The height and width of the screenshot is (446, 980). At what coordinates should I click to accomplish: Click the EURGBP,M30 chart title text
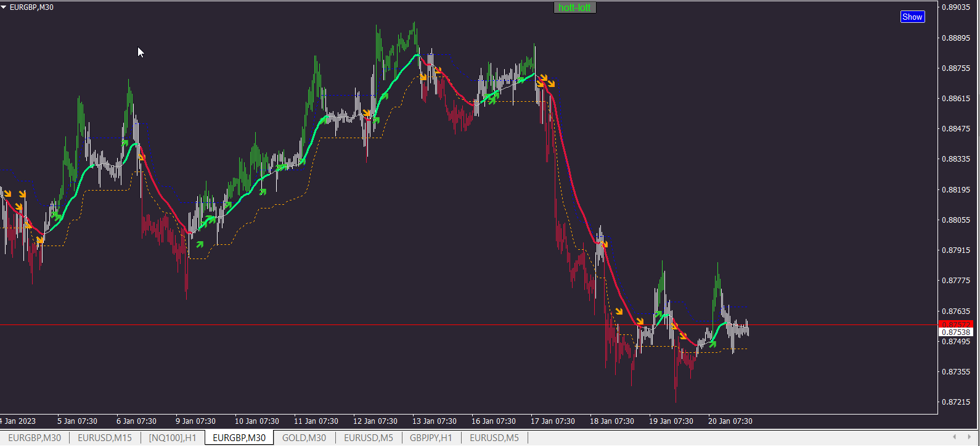(31, 7)
